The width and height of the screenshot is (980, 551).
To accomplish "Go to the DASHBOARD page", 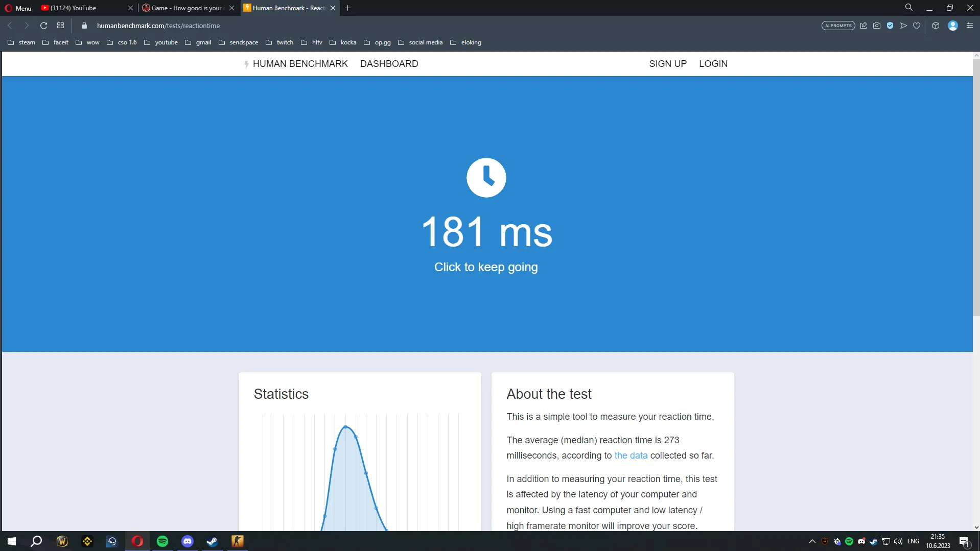I will click(389, 64).
